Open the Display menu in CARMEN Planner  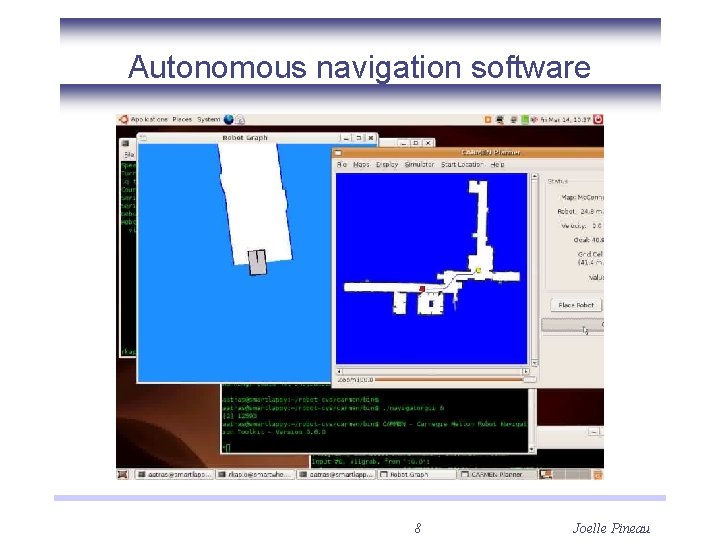click(387, 164)
